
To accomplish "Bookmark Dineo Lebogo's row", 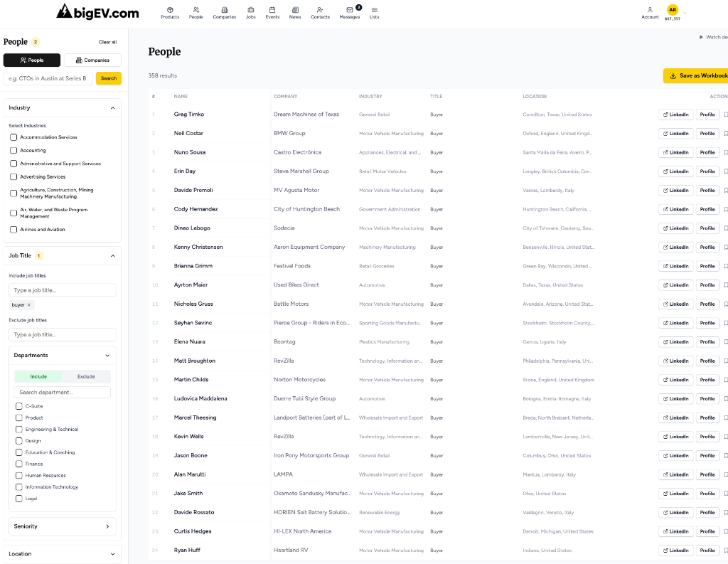I will click(x=726, y=228).
